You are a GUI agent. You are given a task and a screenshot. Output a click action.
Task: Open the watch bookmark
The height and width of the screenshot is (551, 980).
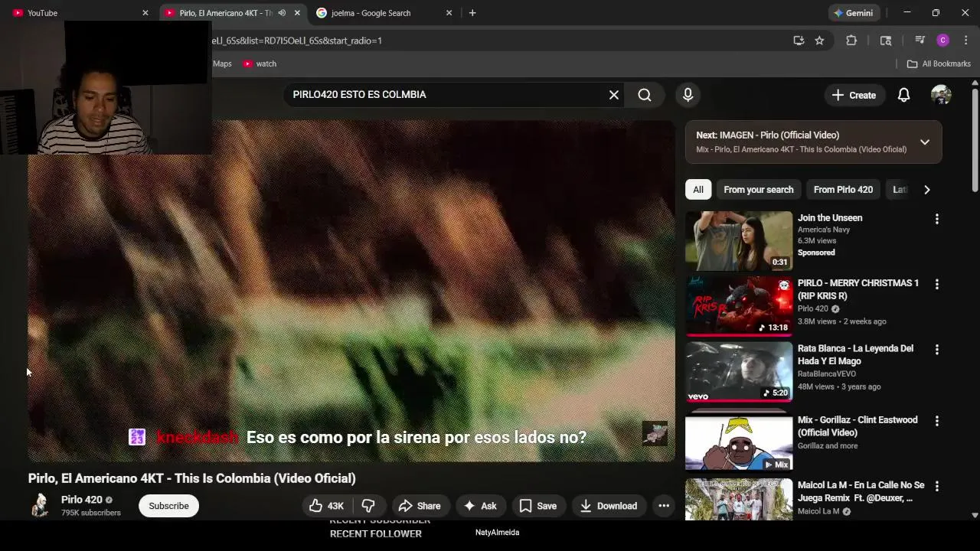pos(260,64)
